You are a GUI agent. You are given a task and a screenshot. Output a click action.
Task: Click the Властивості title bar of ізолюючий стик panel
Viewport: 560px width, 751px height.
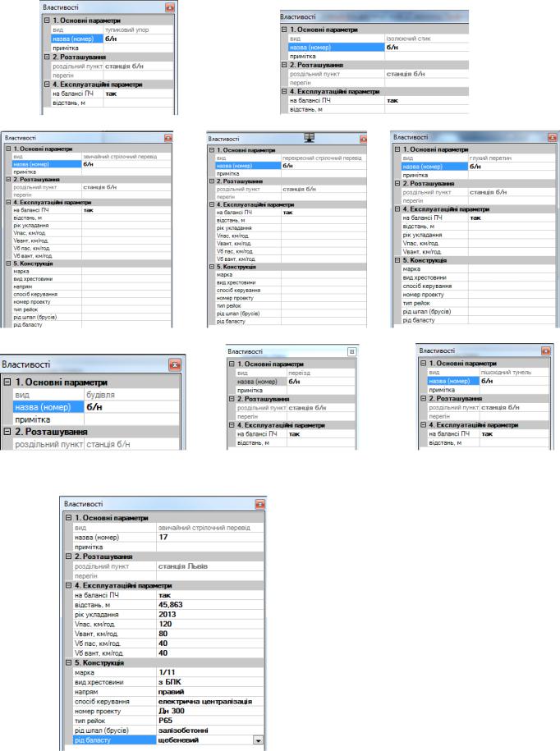coord(374,16)
